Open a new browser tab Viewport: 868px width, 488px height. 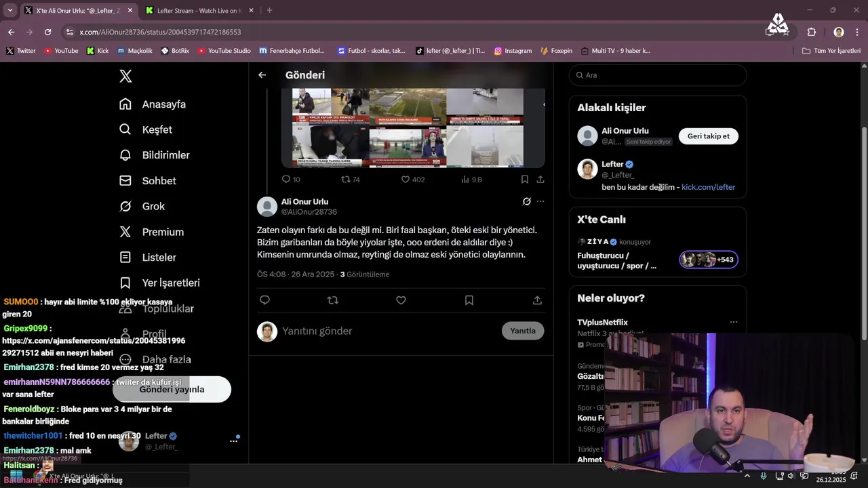[x=269, y=10]
